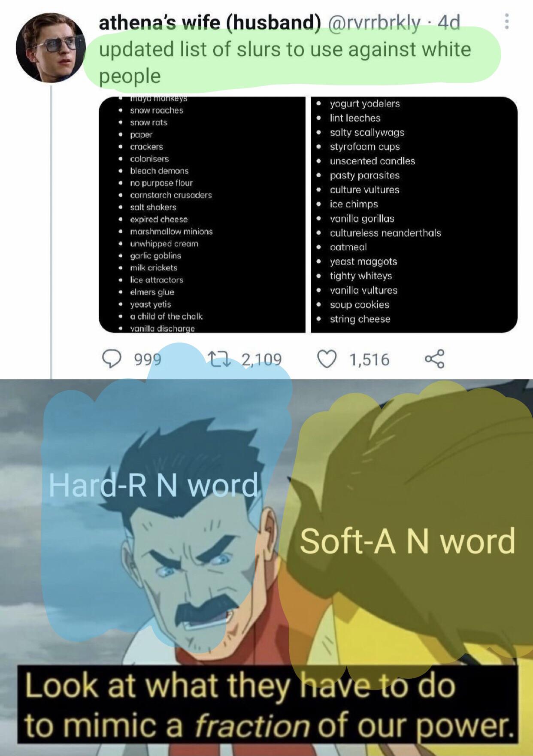Open the three-dot more options menu
The height and width of the screenshot is (756, 533).
[507, 21]
